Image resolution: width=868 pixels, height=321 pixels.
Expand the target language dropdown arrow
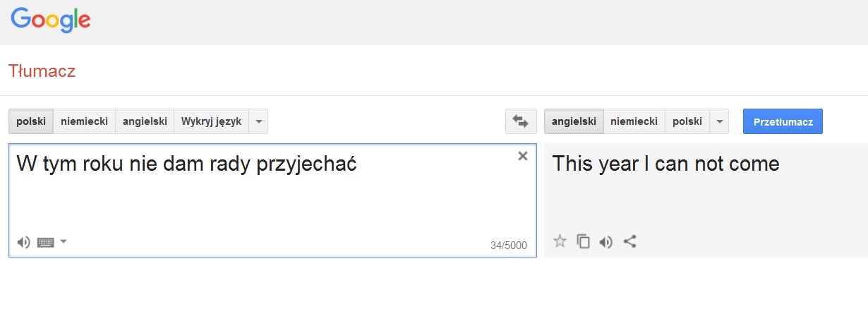[x=719, y=121]
